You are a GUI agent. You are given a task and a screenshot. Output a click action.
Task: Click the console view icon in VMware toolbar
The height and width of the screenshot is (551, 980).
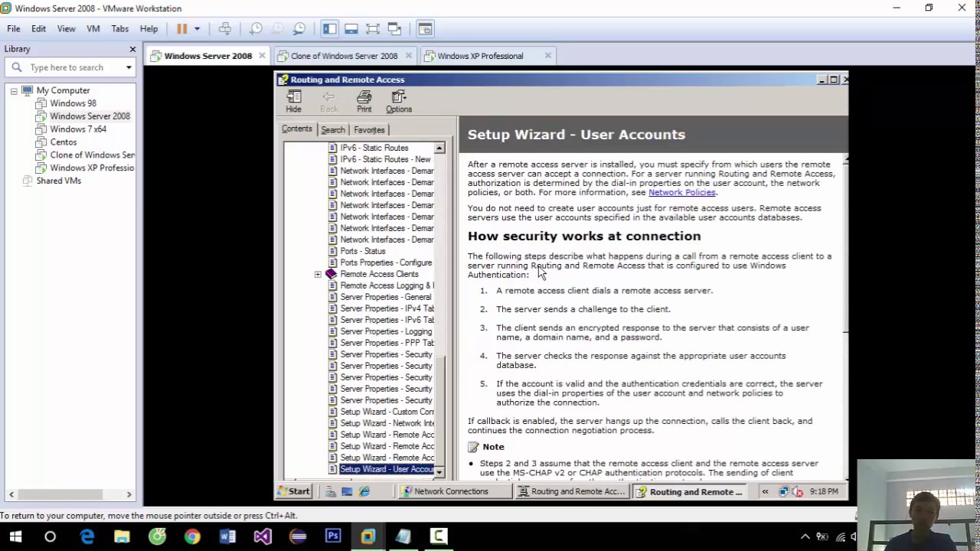[x=426, y=28]
